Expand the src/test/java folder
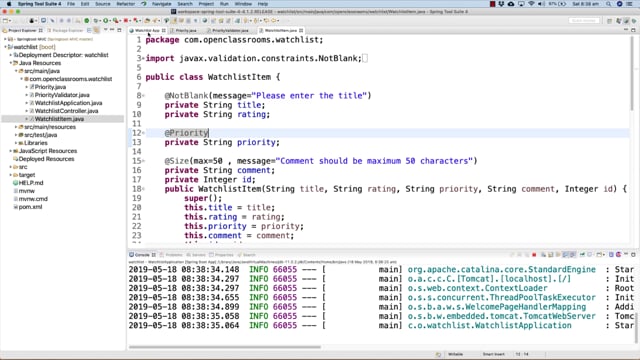 (16, 135)
